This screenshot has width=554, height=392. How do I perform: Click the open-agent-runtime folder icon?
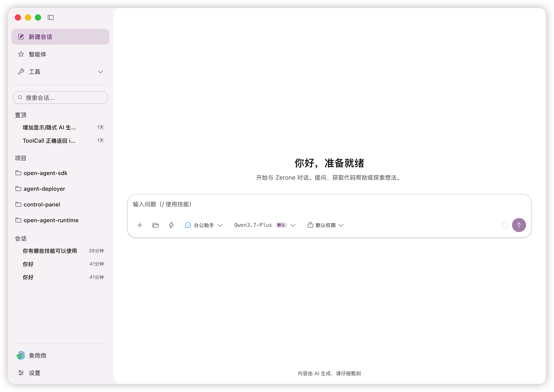point(18,220)
